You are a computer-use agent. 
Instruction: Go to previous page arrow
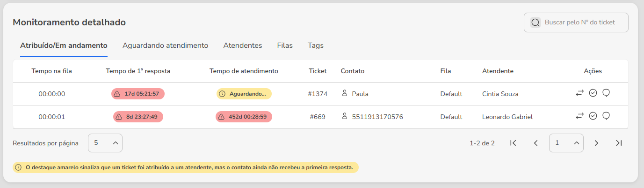[x=536, y=143]
